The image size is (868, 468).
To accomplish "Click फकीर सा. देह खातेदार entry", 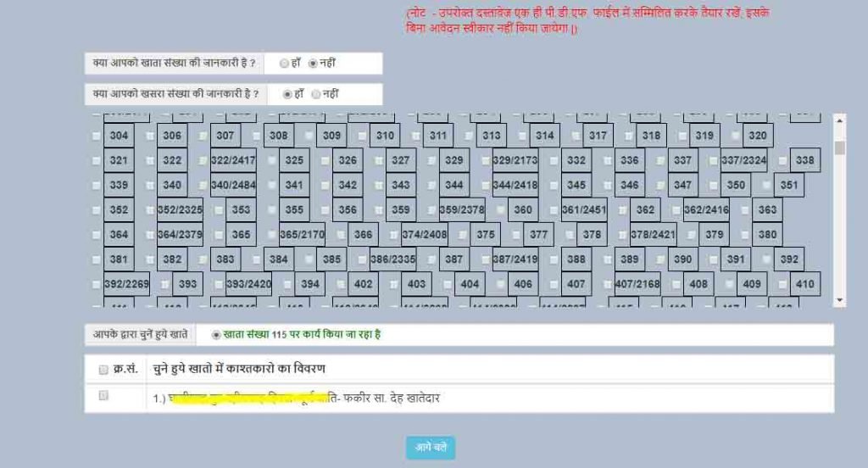I will (391, 398).
